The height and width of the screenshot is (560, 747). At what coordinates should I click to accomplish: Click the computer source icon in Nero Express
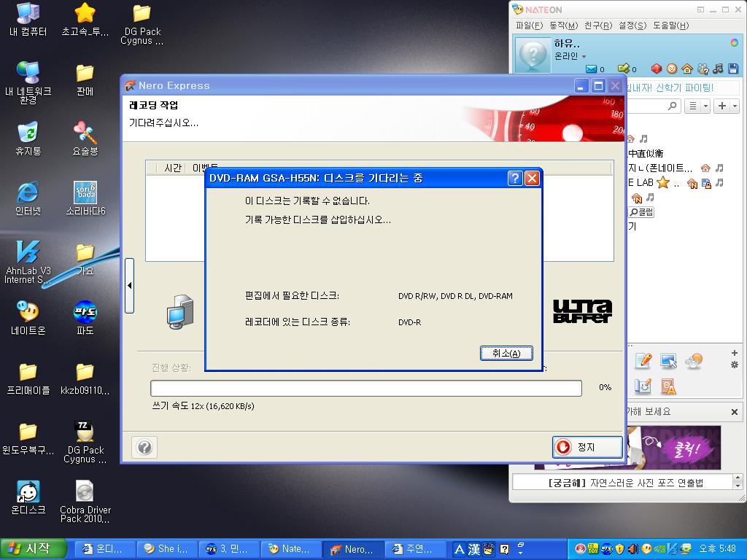point(180,312)
